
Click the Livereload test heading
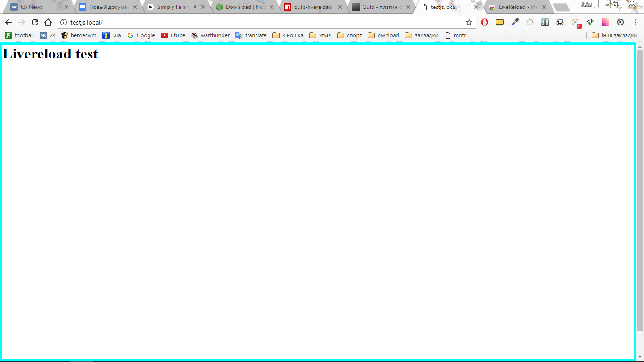tap(50, 54)
